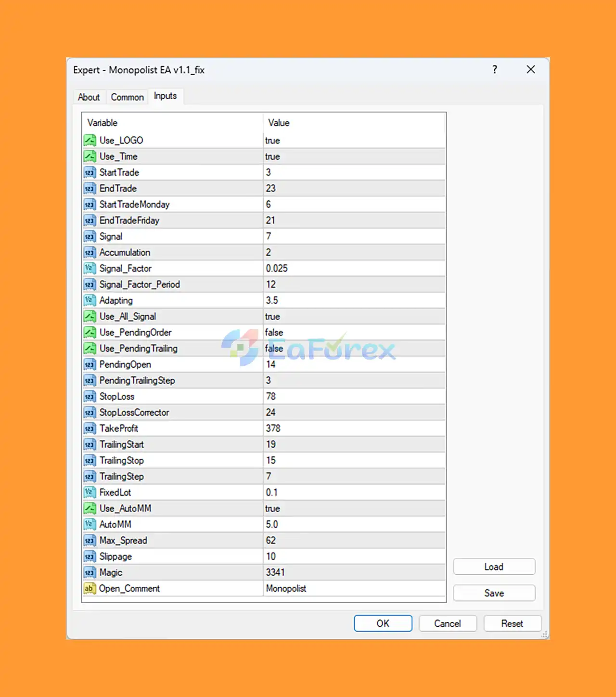
Task: Click the integer icon next to Magic
Action: pyautogui.click(x=90, y=572)
